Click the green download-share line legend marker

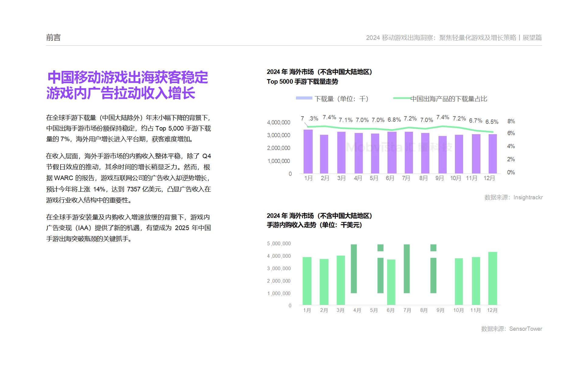[x=402, y=98]
